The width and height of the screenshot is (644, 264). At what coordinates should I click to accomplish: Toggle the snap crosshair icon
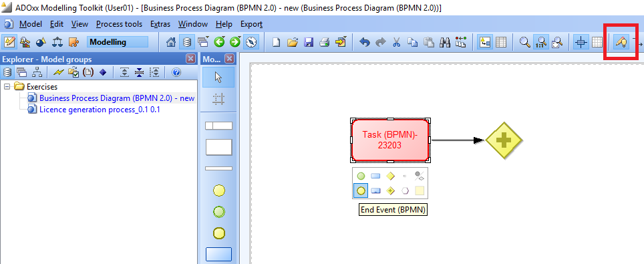[581, 42]
